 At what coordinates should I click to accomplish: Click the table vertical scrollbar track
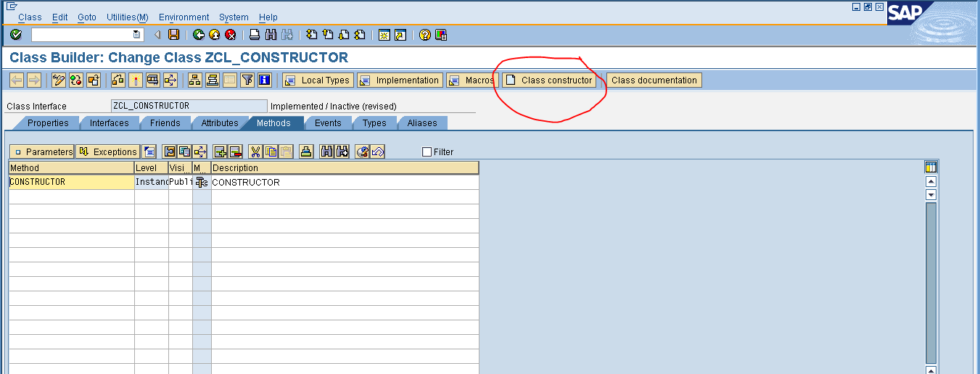coord(931,283)
